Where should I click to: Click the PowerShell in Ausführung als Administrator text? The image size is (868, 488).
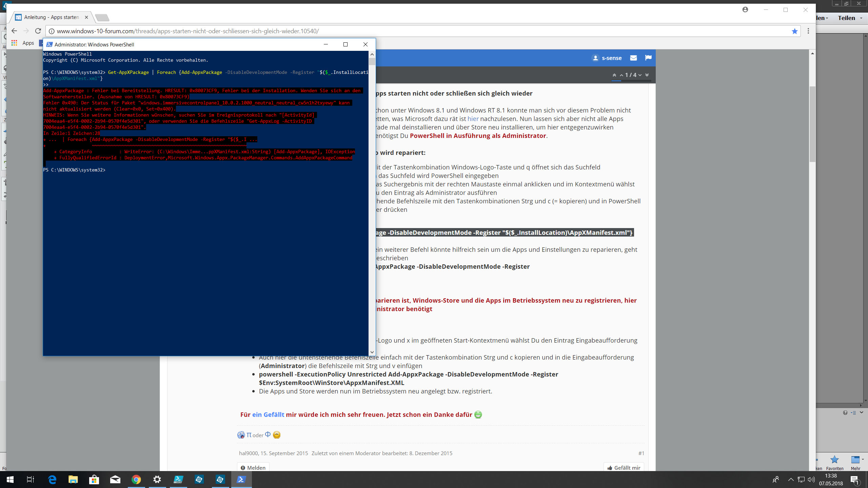tap(478, 136)
